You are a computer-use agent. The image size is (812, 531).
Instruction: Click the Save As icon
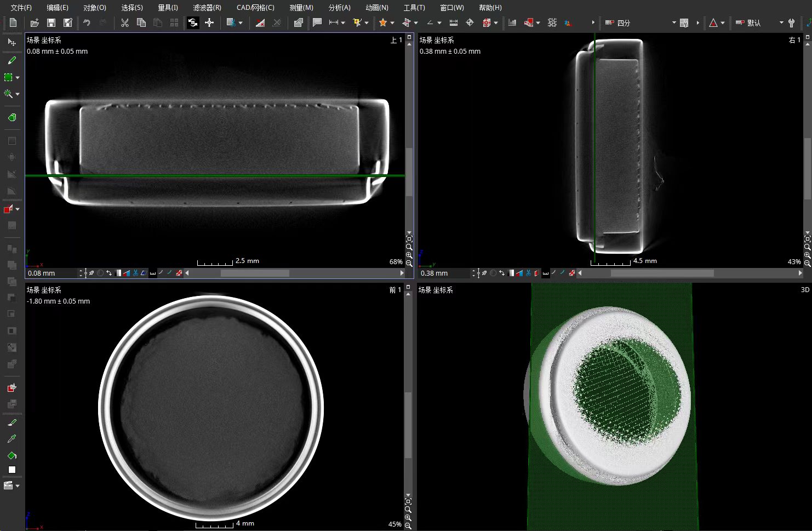[68, 22]
